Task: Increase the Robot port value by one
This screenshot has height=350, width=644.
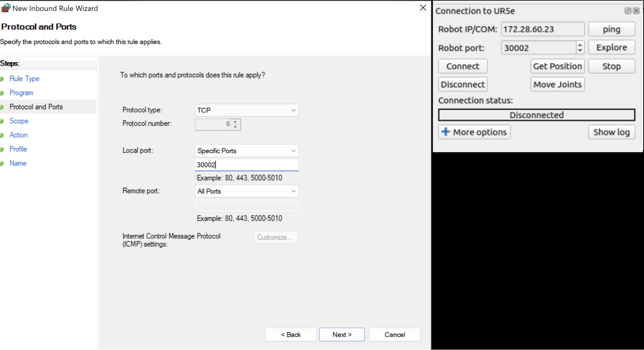Action: 580,45
